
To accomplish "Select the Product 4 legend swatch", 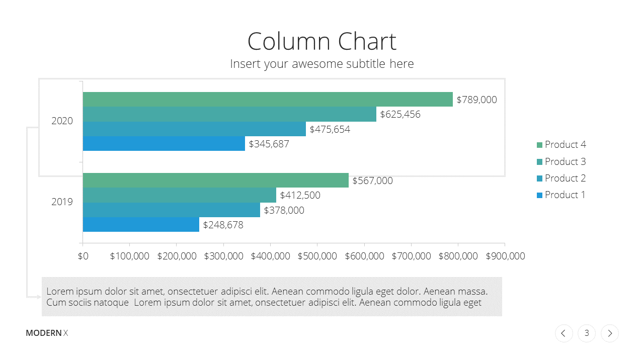I will [540, 145].
